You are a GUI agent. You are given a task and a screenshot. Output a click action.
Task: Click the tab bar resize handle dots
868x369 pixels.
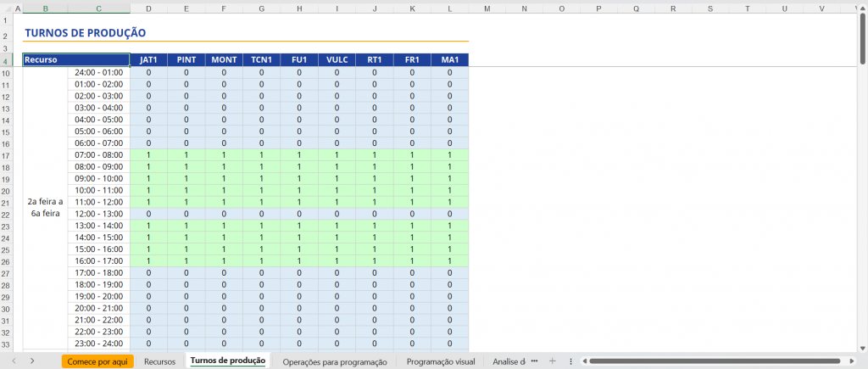pos(570,361)
